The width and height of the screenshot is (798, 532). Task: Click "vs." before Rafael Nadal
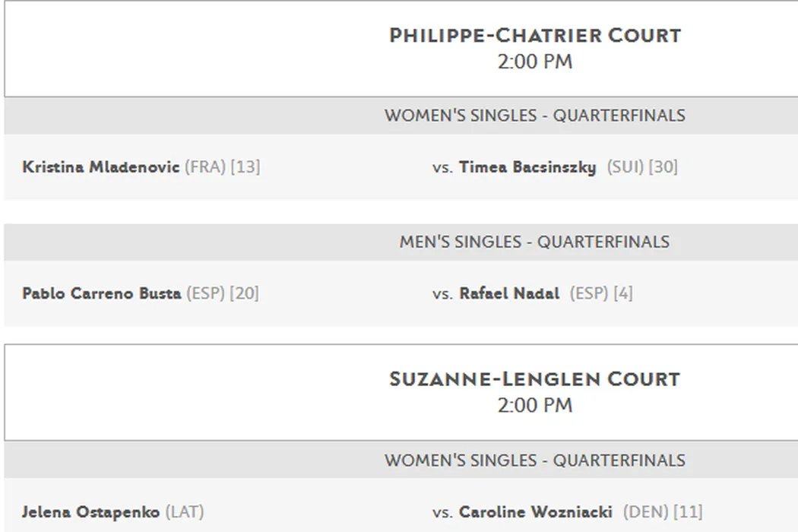442,294
